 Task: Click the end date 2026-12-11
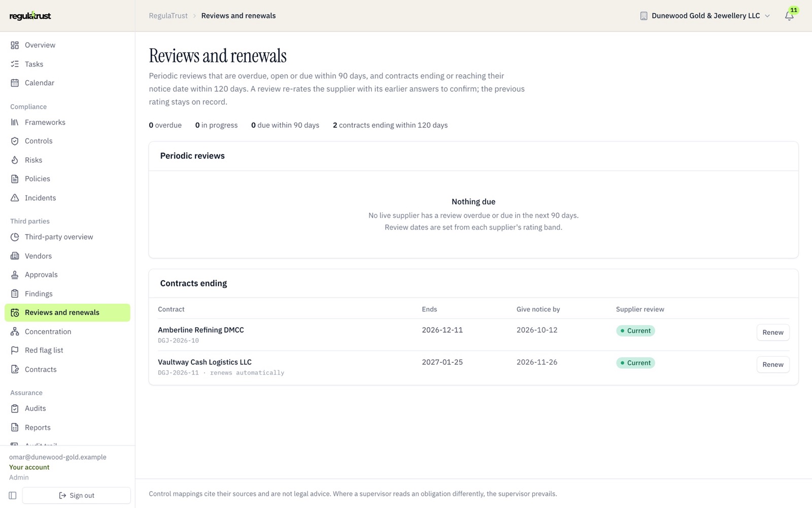(442, 330)
